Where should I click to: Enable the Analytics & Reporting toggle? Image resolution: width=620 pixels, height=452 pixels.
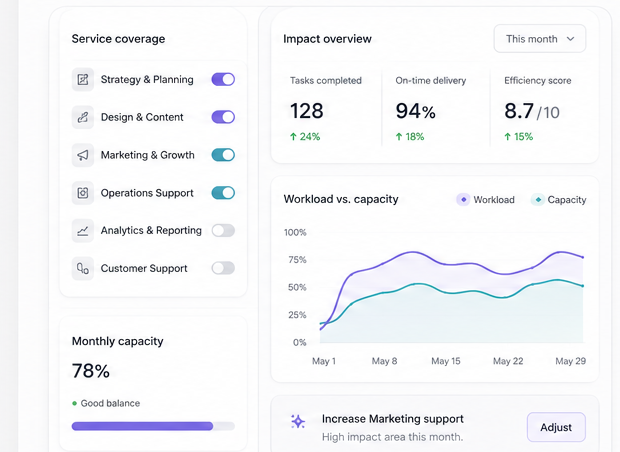click(x=223, y=231)
